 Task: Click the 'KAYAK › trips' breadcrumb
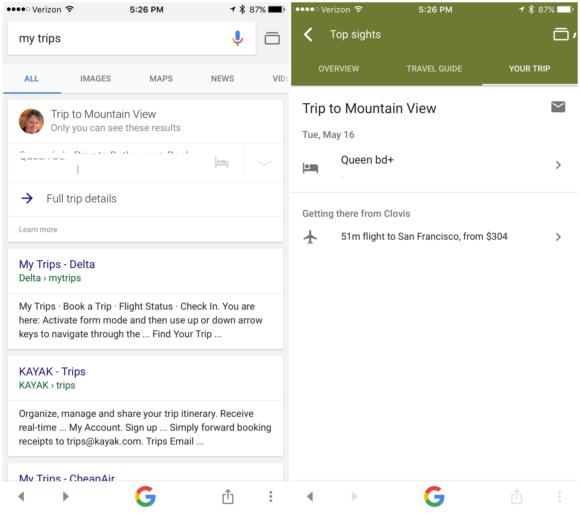(47, 385)
